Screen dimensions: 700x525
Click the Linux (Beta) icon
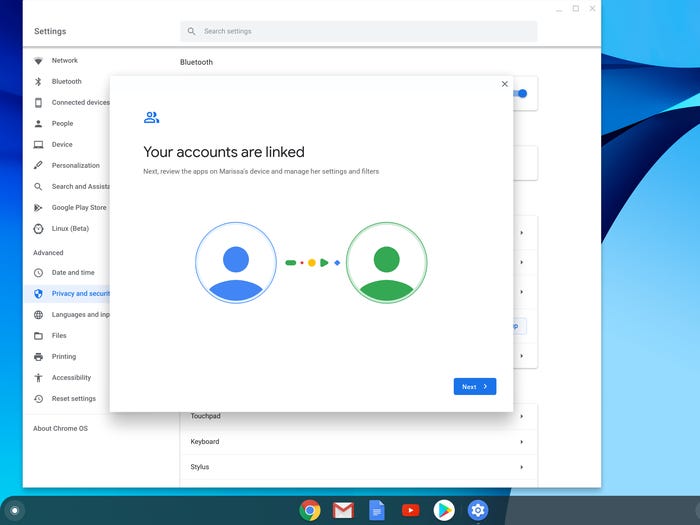point(39,229)
